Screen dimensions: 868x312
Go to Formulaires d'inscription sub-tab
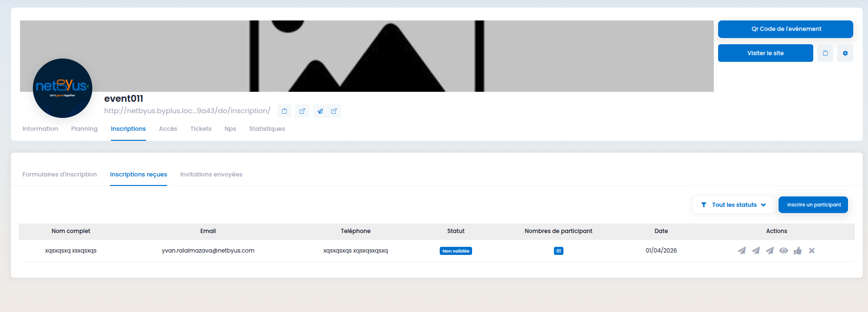(59, 175)
